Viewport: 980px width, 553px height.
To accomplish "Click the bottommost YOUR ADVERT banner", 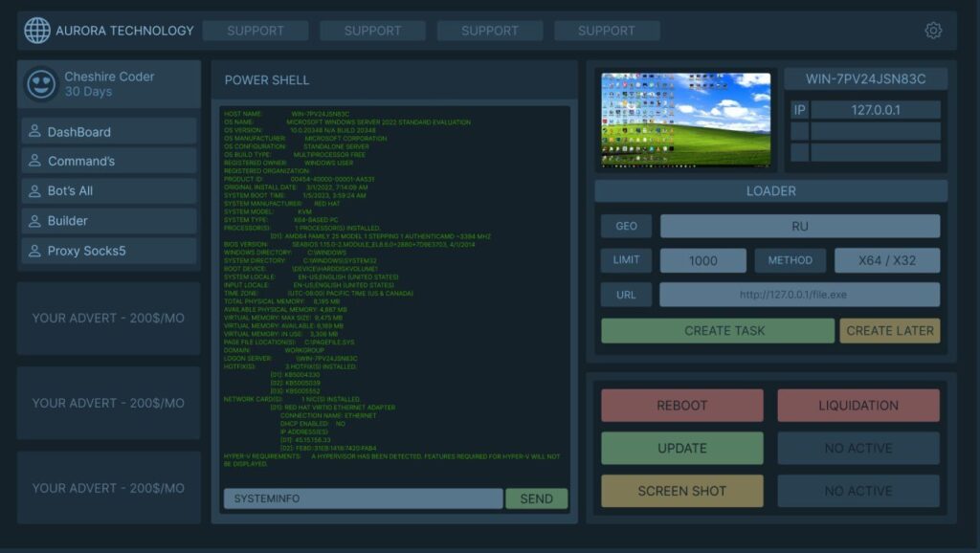I will (109, 488).
